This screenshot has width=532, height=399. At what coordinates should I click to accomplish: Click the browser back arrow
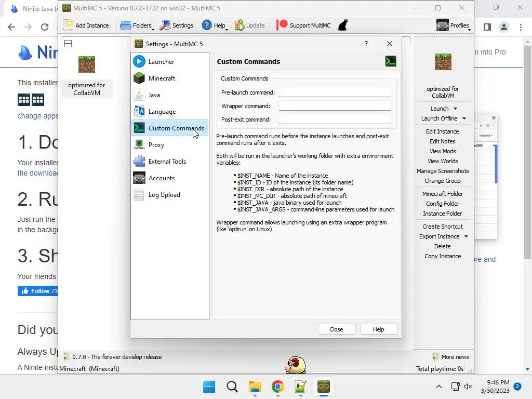[11, 27]
